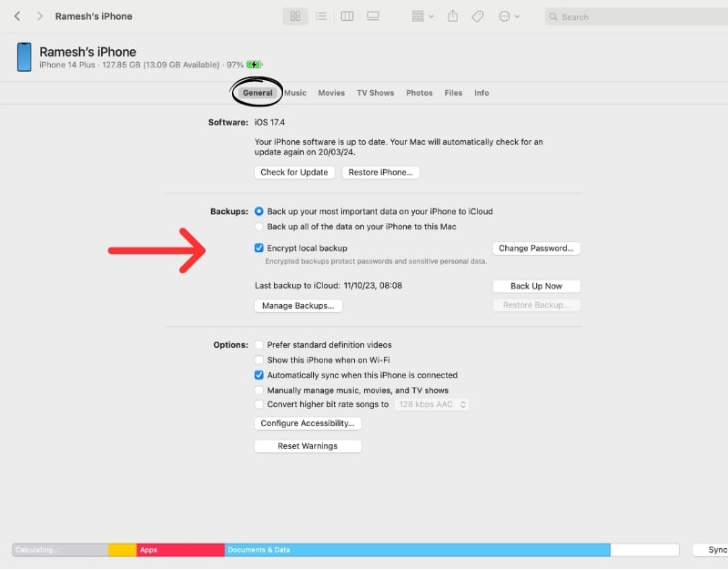This screenshot has height=569, width=728.
Task: Click the iOS 17.4 software version text
Action: coord(269,122)
